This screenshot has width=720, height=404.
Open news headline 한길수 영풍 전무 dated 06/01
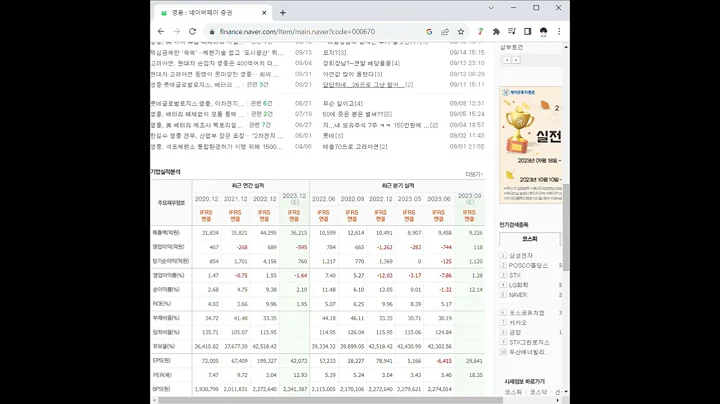tap(217, 136)
